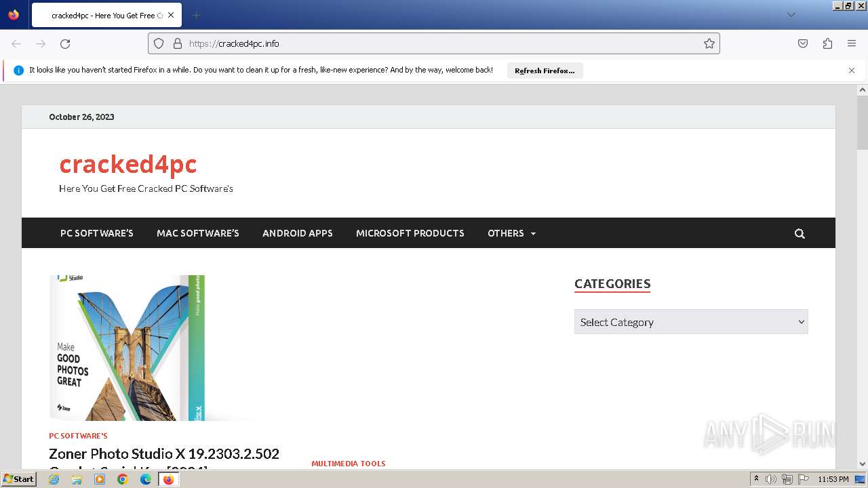This screenshot has width=868, height=488.
Task: Launch Internet Explorer from taskbar
Action: [x=54, y=479]
